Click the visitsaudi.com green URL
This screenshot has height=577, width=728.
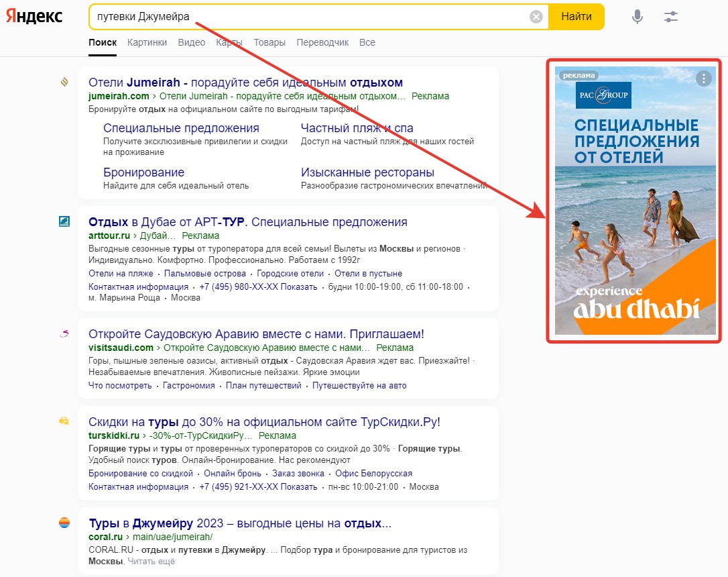pos(121,348)
